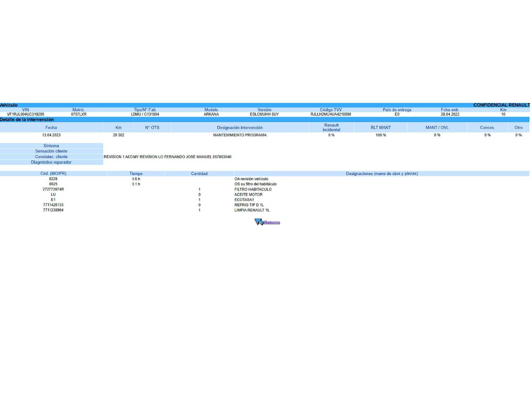Click the FILTRO HABITACULO designation
The height and width of the screenshot is (399, 532).
(x=253, y=190)
